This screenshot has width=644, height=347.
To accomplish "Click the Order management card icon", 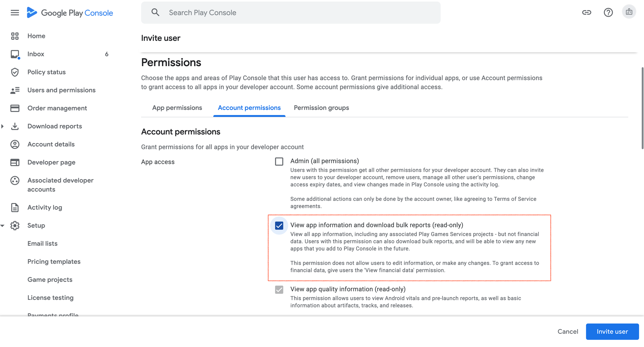I will point(15,108).
